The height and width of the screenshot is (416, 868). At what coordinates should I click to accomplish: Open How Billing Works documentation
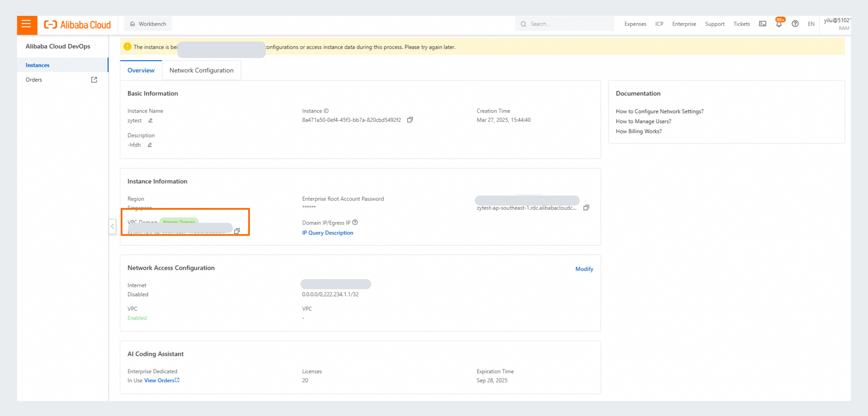(639, 131)
